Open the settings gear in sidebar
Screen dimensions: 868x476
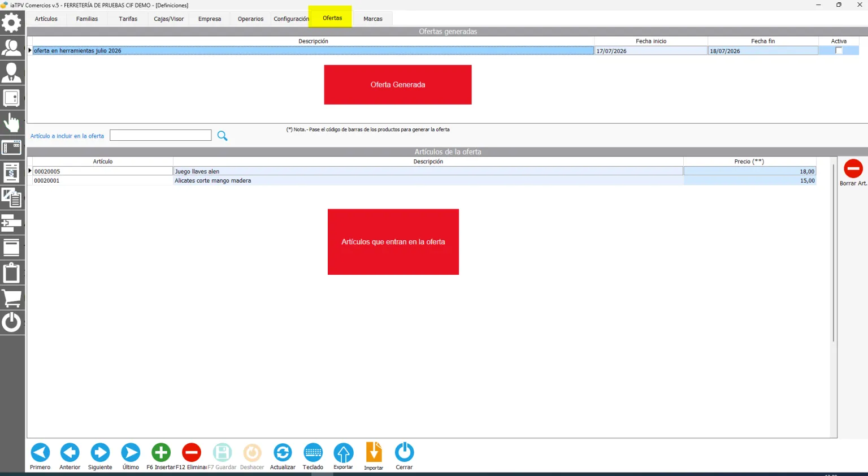(x=11, y=23)
